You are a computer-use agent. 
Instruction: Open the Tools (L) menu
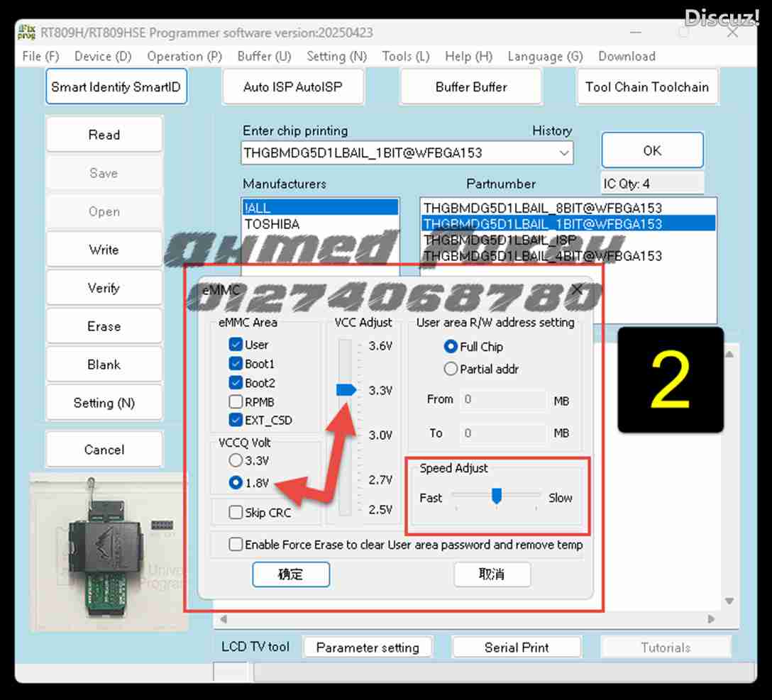pyautogui.click(x=406, y=56)
